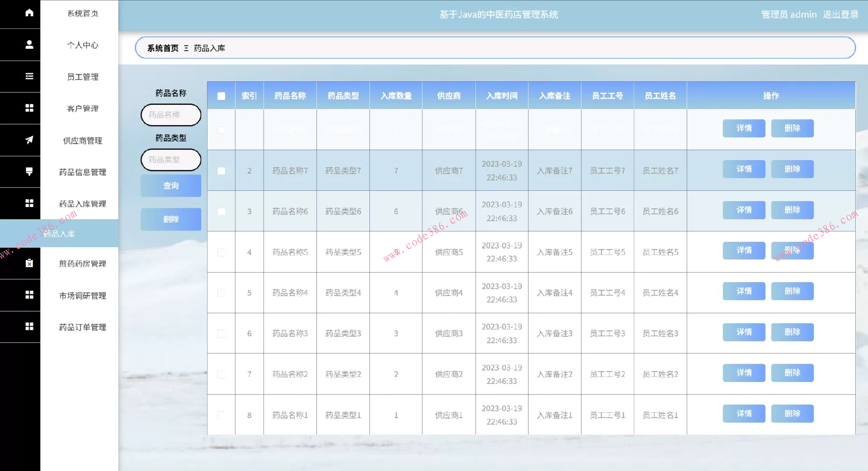The height and width of the screenshot is (471, 868).
Task: Open 详情 for row 药品名称5
Action: 744,250
